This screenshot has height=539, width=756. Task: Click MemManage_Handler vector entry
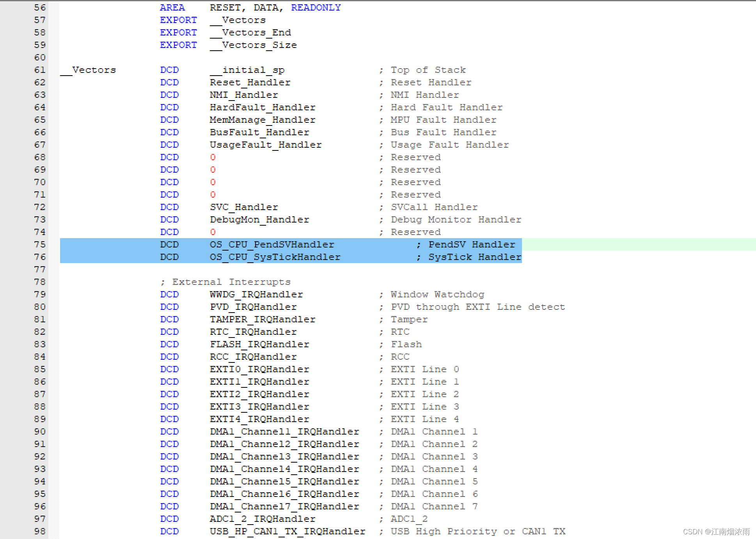(x=263, y=120)
